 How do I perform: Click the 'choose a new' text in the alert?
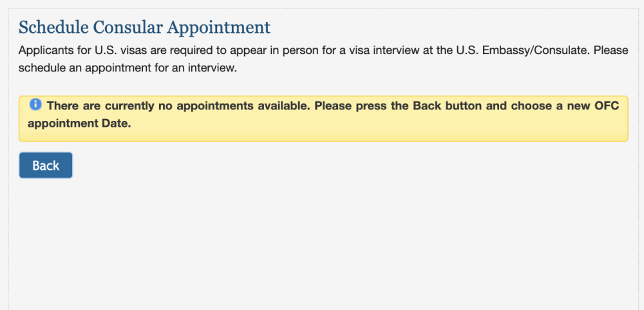click(x=544, y=106)
